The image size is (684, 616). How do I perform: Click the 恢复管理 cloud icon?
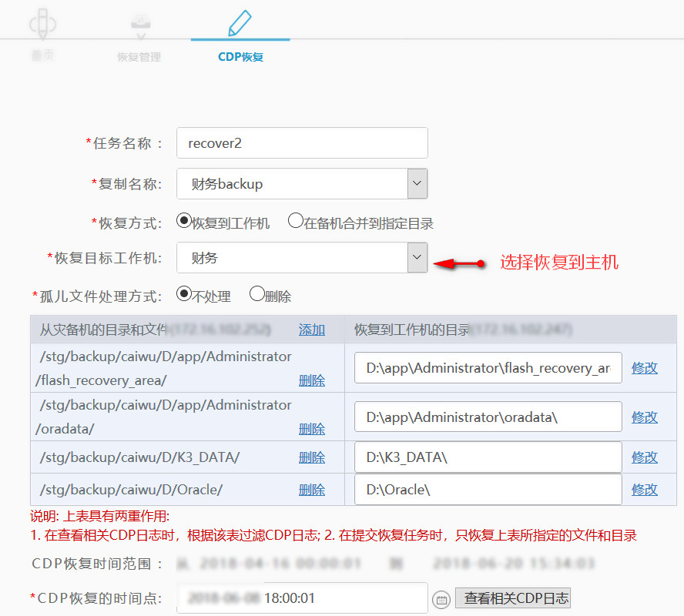pyautogui.click(x=139, y=23)
